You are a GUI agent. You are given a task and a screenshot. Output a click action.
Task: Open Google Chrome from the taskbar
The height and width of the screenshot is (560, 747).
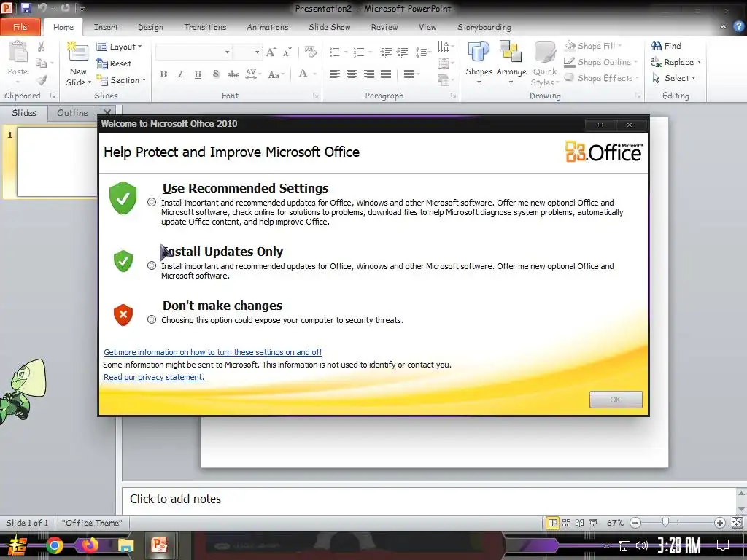54,545
